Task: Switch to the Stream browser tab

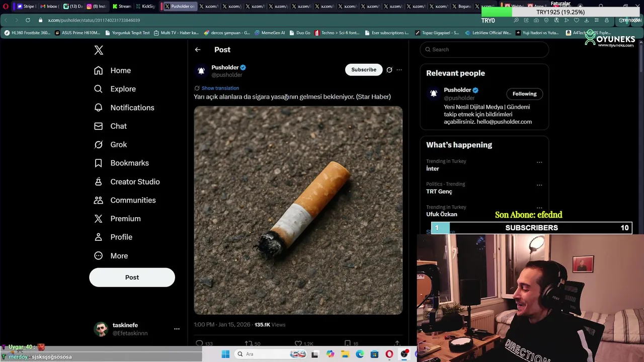Action: tap(121, 7)
